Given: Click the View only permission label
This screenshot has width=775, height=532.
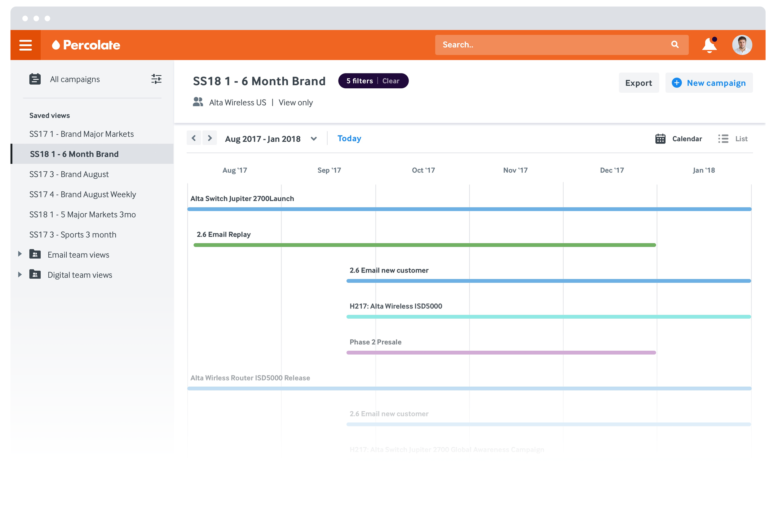Looking at the screenshot, I should (x=296, y=102).
